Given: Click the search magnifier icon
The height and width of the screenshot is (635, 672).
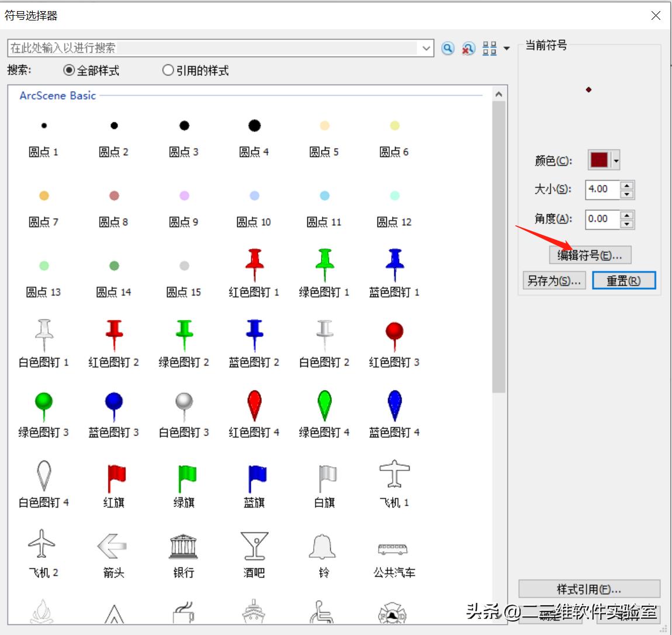Looking at the screenshot, I should [x=448, y=48].
